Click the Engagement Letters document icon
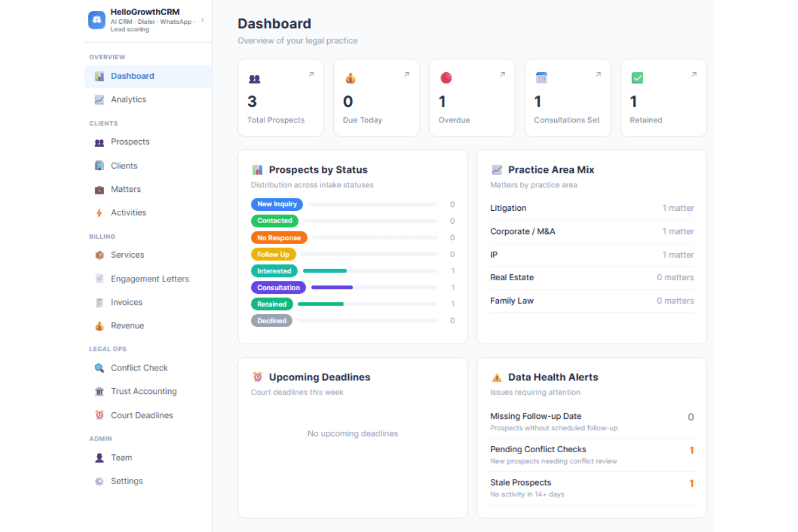The width and height of the screenshot is (798, 532). point(99,279)
